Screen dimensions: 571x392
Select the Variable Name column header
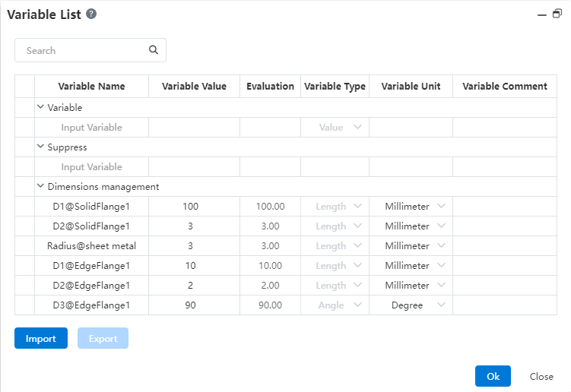[x=91, y=87]
